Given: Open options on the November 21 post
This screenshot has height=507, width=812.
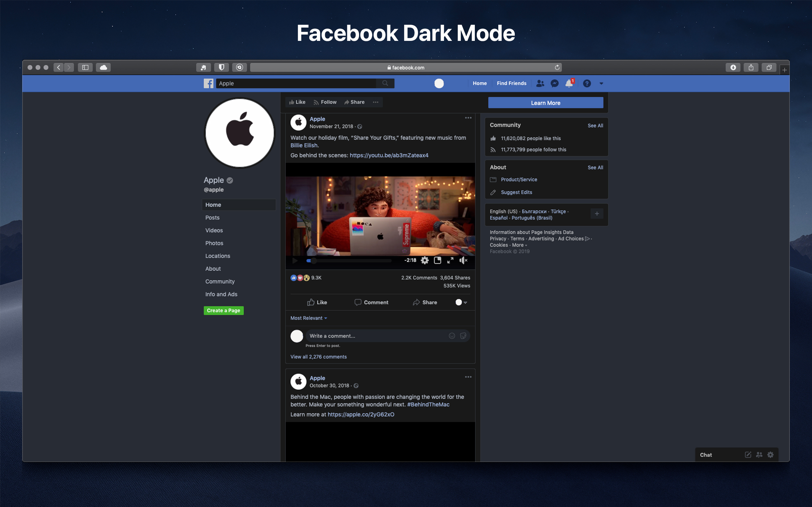Looking at the screenshot, I should point(468,118).
